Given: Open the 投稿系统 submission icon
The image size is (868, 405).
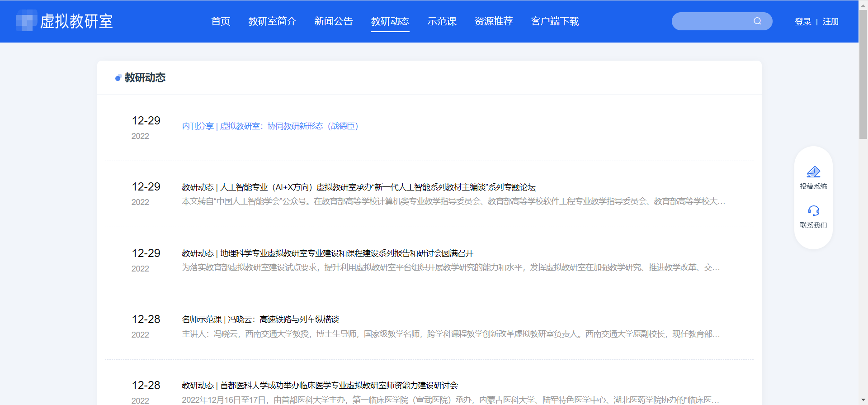Looking at the screenshot, I should pos(813,172).
